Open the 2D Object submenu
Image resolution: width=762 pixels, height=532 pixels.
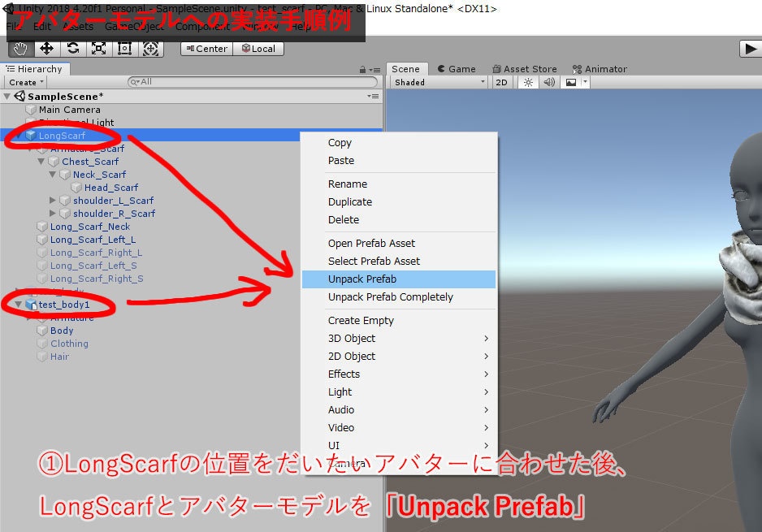399,357
